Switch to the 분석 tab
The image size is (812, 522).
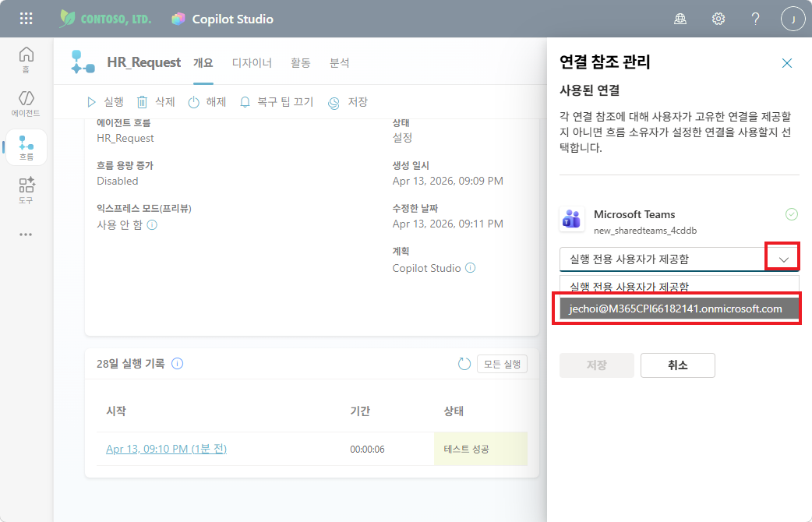[339, 62]
